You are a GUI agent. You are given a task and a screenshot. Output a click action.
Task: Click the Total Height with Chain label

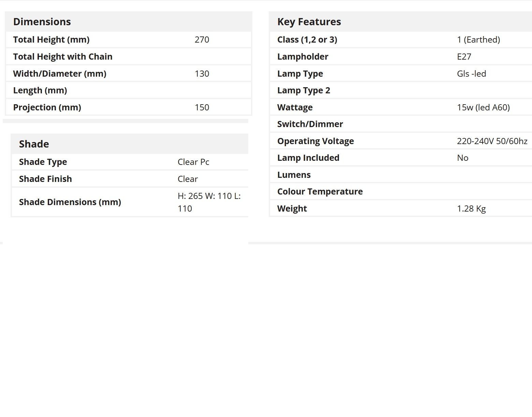(63, 57)
